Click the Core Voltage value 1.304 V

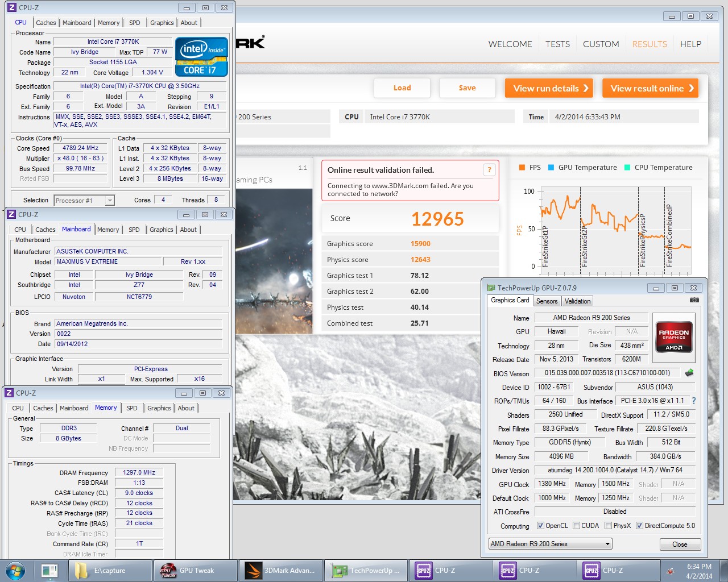[152, 72]
